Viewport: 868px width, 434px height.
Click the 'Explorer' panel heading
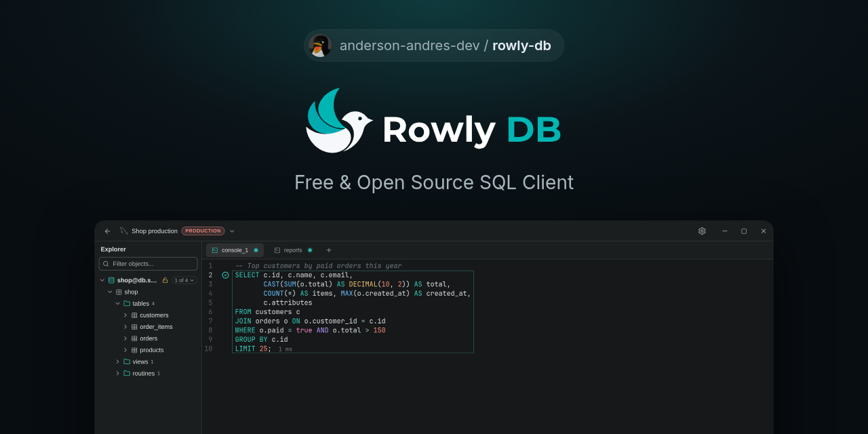tap(113, 249)
